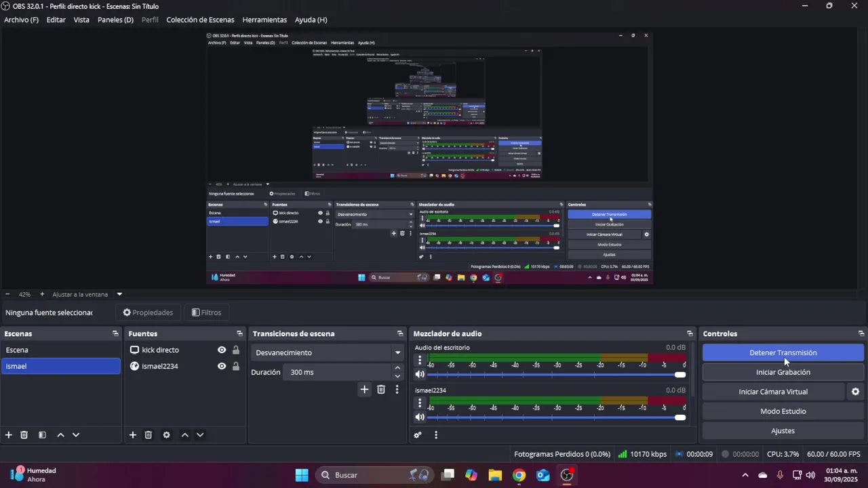Screen dimensions: 868x488
Task: Mute ismael2234 audio speaker icon
Action: (x=420, y=417)
